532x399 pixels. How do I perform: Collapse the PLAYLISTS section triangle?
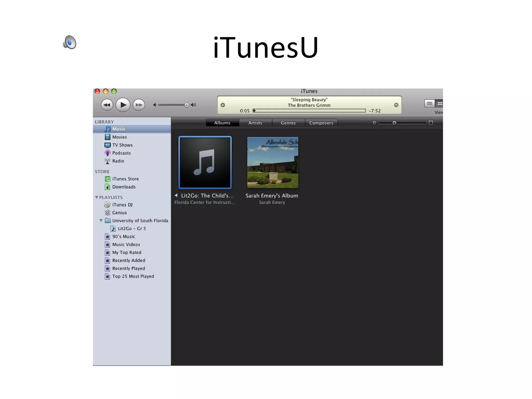pos(96,197)
